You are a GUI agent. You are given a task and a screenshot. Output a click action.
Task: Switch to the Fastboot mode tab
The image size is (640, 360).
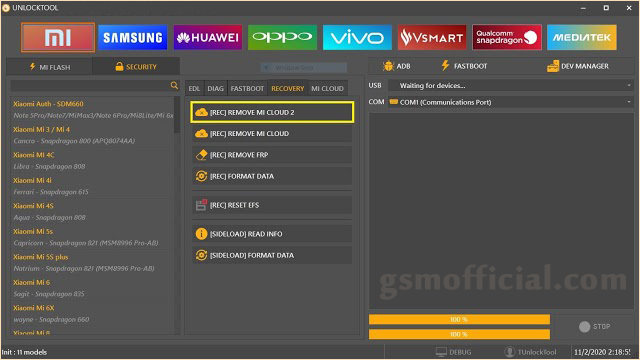[247, 89]
